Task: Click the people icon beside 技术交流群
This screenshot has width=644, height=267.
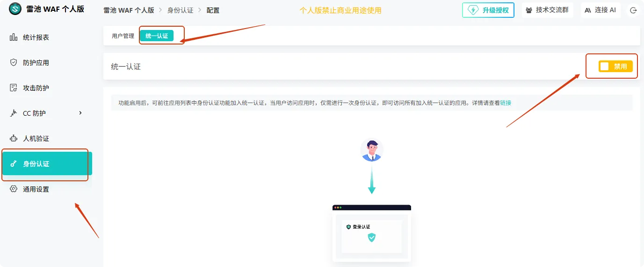Action: (529, 10)
